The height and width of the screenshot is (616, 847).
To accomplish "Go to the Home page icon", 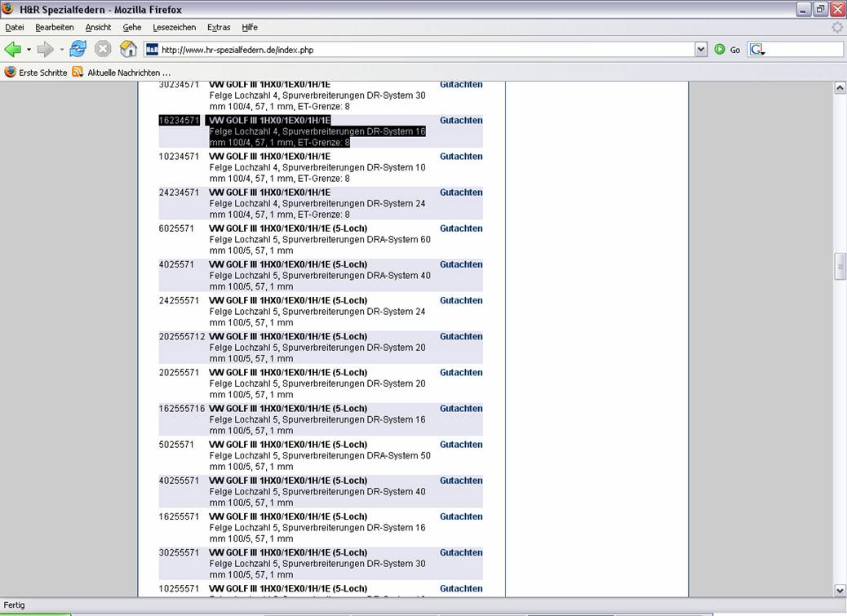I will (x=128, y=50).
